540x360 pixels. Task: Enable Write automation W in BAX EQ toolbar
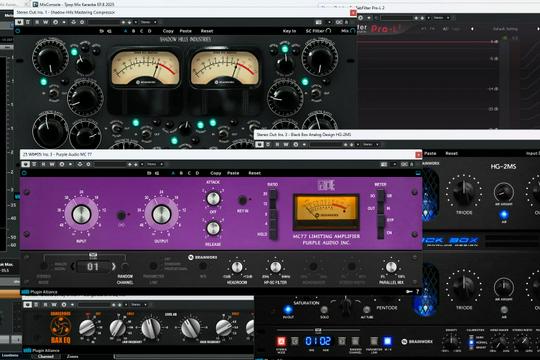point(54,305)
